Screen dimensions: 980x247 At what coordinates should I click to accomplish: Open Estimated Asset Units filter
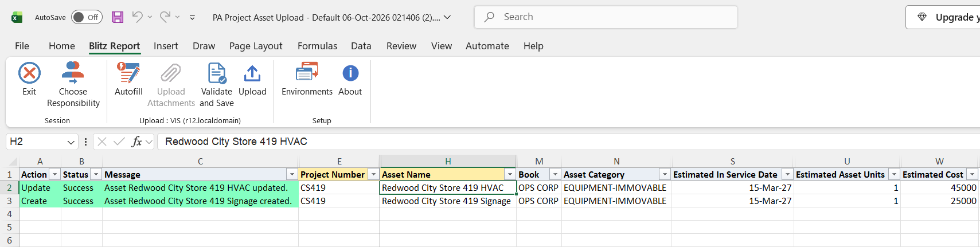coord(894,174)
